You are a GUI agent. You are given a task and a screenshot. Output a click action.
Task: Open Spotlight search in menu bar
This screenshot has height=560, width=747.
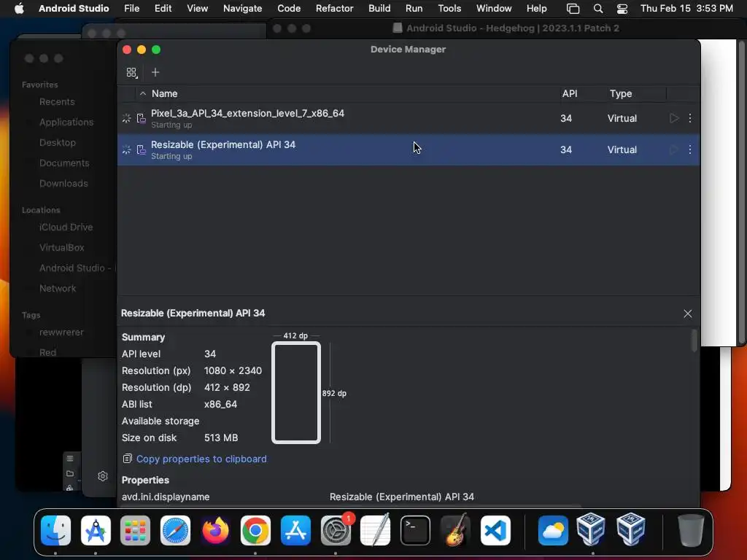coord(598,9)
